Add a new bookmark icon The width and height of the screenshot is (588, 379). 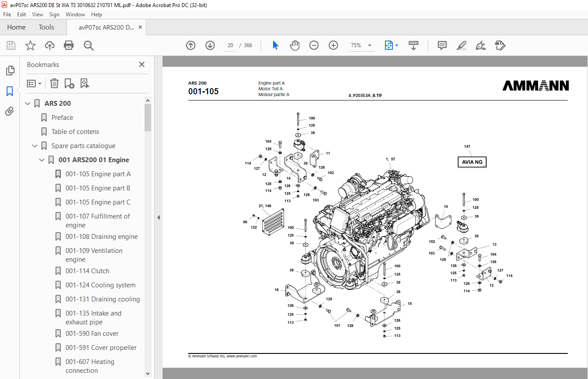(x=69, y=83)
